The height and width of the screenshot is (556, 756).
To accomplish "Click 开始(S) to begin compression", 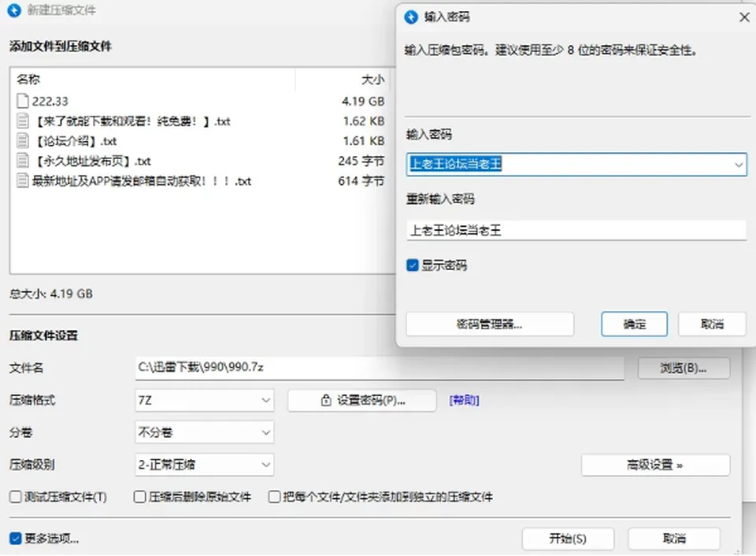I will tap(568, 539).
